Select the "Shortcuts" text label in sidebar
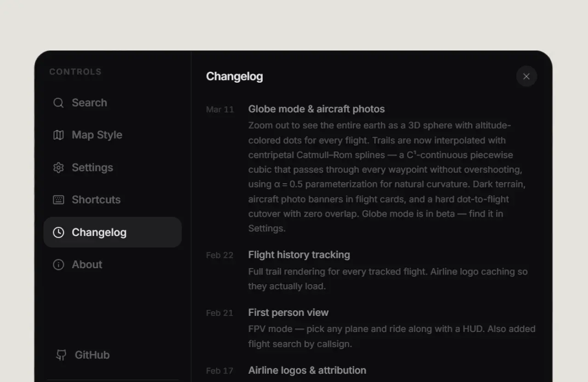Image resolution: width=588 pixels, height=382 pixels. (x=96, y=200)
